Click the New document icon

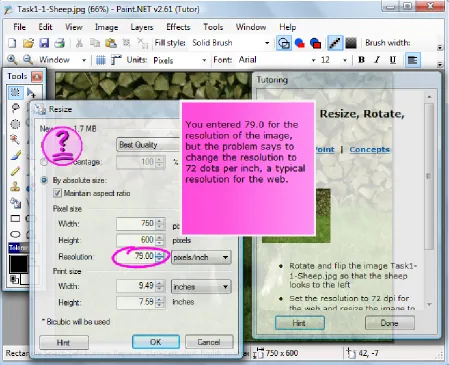point(12,43)
